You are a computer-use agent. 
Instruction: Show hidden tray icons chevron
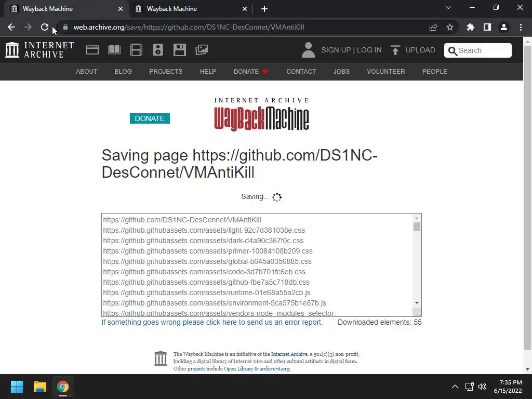click(x=455, y=387)
